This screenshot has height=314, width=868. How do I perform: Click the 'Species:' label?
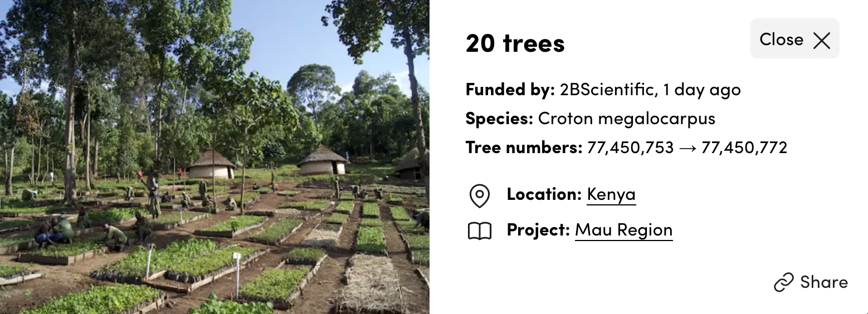tap(500, 119)
